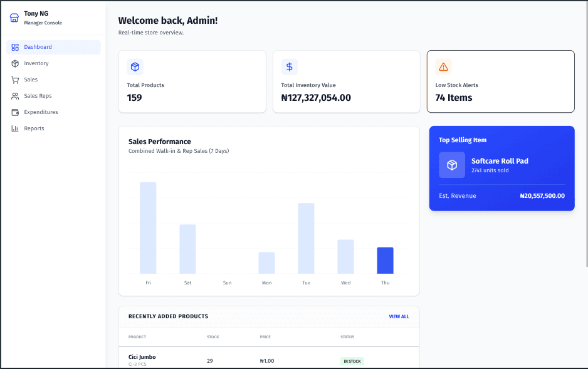Image resolution: width=588 pixels, height=369 pixels.
Task: Click the dollar icon on Total Inventory Value
Action: [x=289, y=66]
